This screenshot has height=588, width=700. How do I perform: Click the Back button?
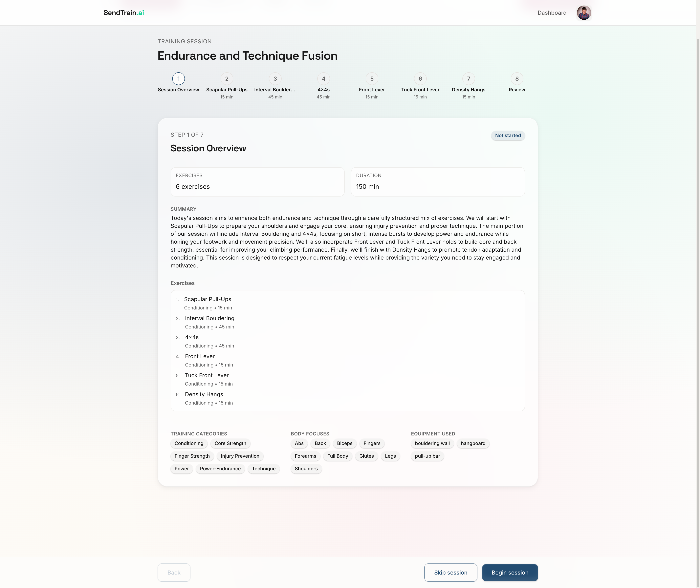[x=174, y=572]
